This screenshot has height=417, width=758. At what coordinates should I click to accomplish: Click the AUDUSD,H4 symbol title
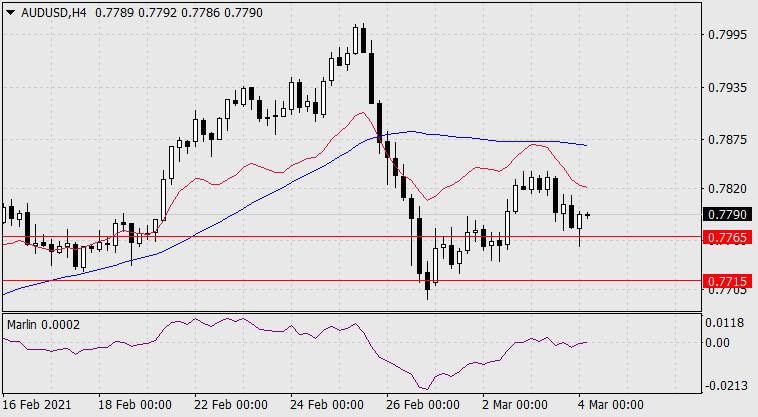coord(54,13)
